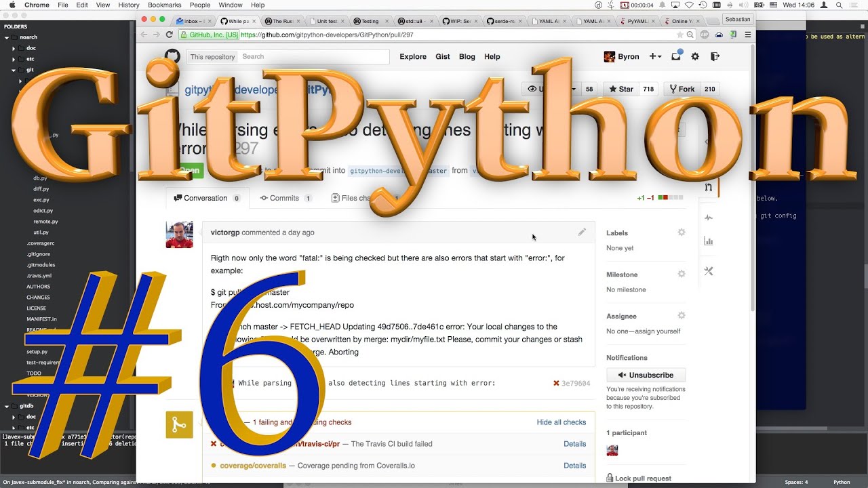Click the participant avatar thumbnail

coord(612,450)
